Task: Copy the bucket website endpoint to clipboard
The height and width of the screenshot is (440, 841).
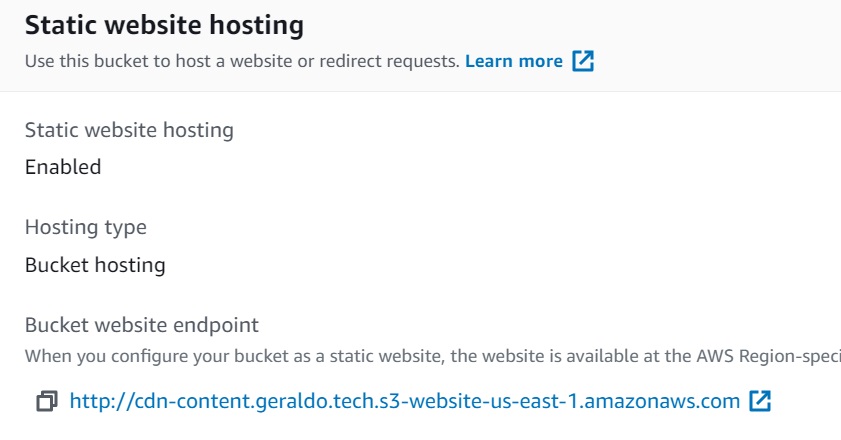Action: 46,402
